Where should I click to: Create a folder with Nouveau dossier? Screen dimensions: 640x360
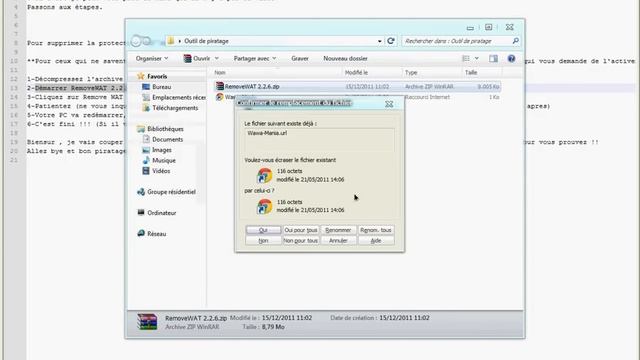pyautogui.click(x=345, y=58)
